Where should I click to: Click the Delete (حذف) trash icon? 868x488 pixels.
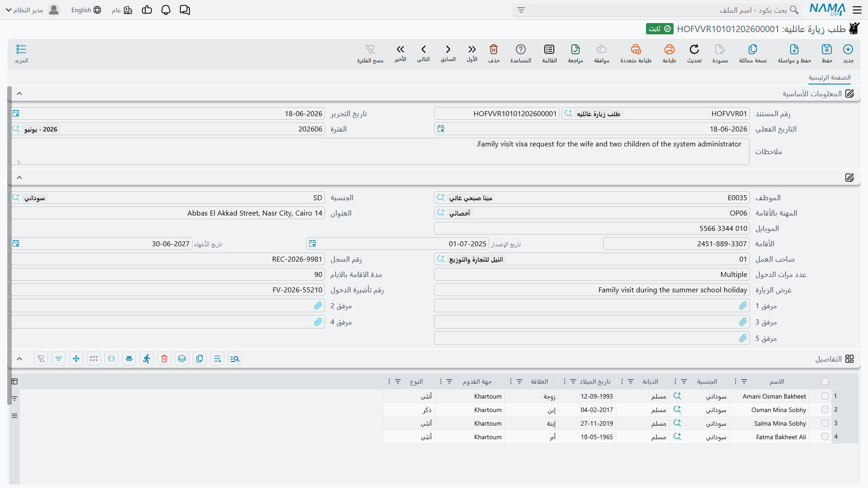pos(494,49)
